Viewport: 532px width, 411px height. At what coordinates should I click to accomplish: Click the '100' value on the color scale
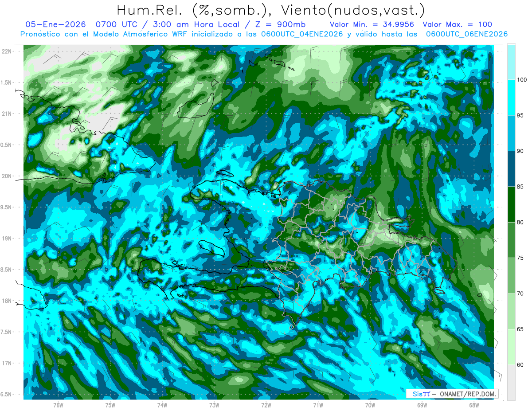coord(523,80)
